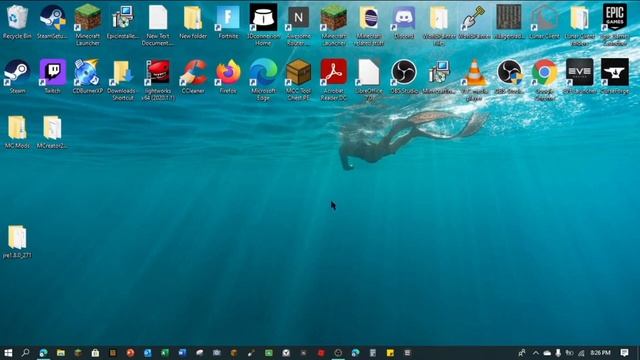Click the microphone tray icon
The height and width of the screenshot is (360, 640).
[x=558, y=353]
